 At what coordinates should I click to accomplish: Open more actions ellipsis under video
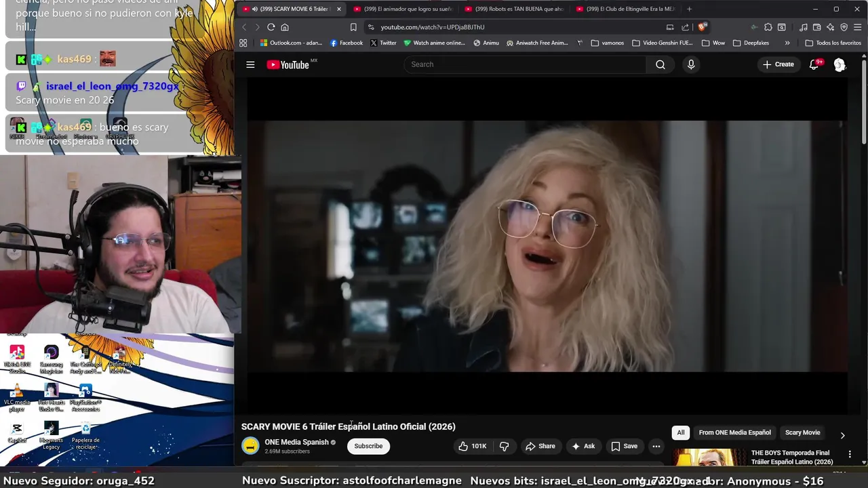(x=656, y=446)
